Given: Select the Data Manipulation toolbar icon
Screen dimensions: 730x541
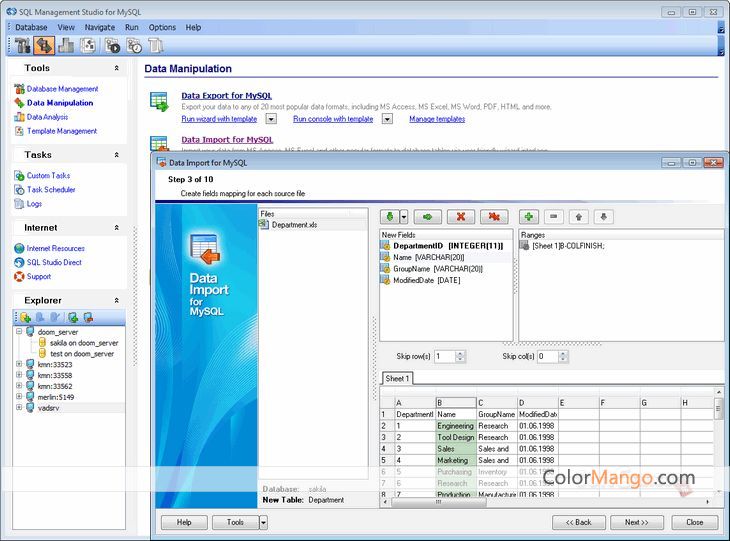Looking at the screenshot, I should [44, 46].
